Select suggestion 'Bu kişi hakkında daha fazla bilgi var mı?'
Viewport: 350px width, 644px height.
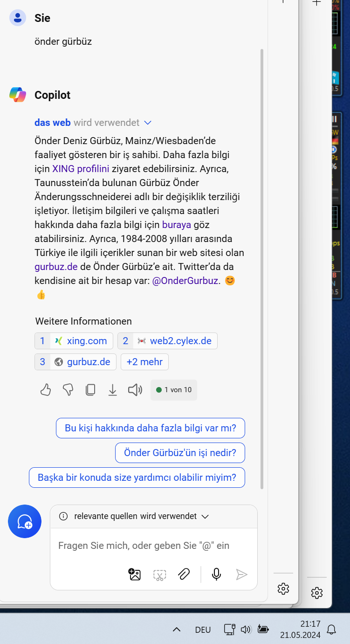click(151, 428)
